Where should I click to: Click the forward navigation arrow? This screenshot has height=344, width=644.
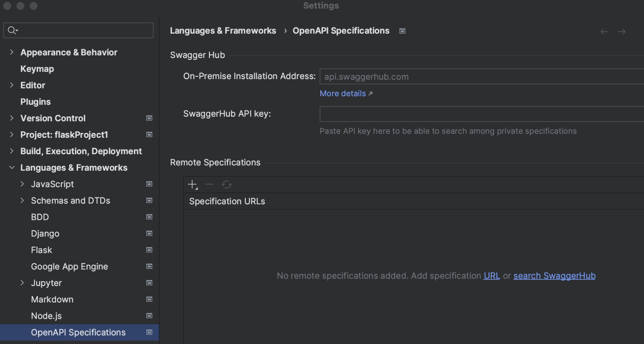[621, 32]
